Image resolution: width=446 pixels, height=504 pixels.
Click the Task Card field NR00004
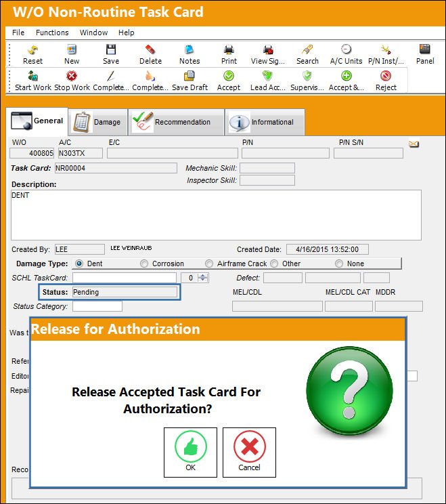pos(116,168)
